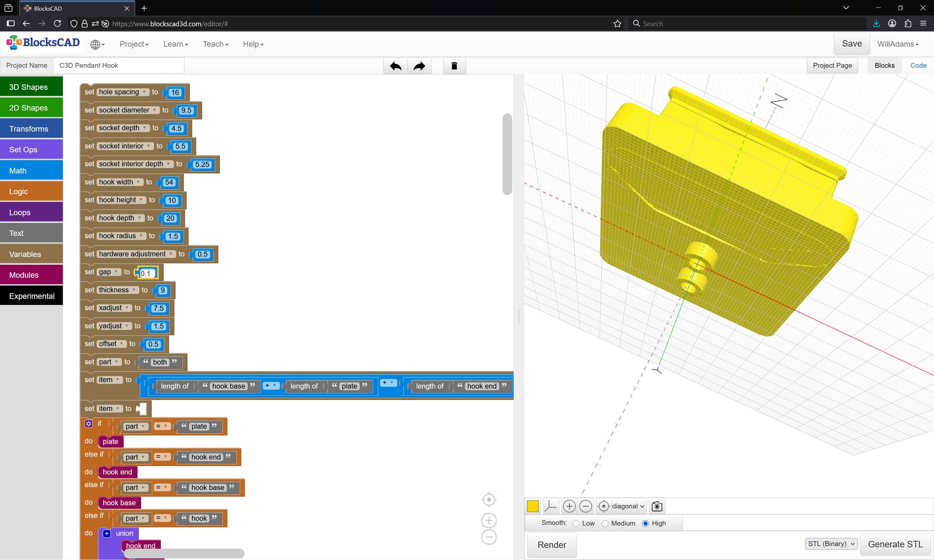Center the blocks workspace view
Viewport: 934px width, 560px height.
(488, 500)
